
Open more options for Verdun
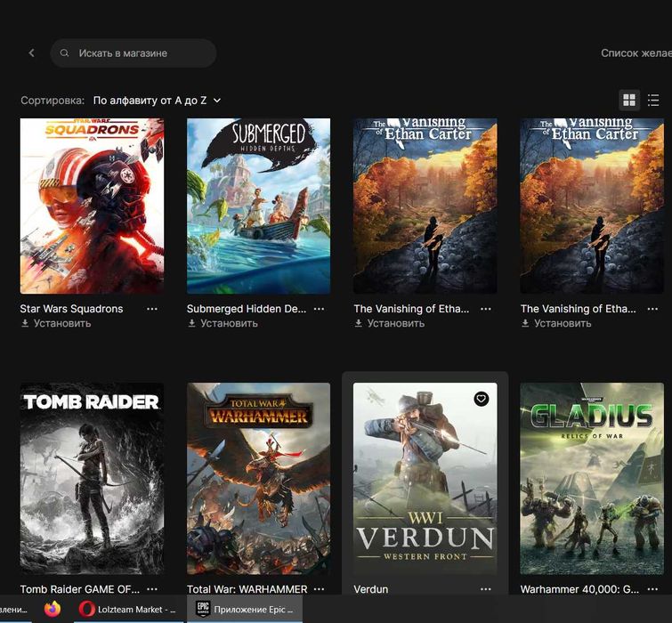[x=486, y=589]
